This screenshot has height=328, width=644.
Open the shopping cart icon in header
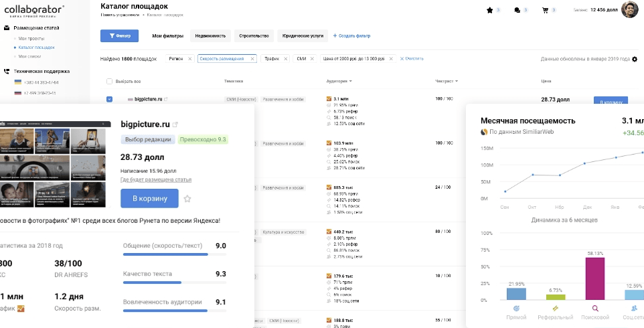click(545, 11)
